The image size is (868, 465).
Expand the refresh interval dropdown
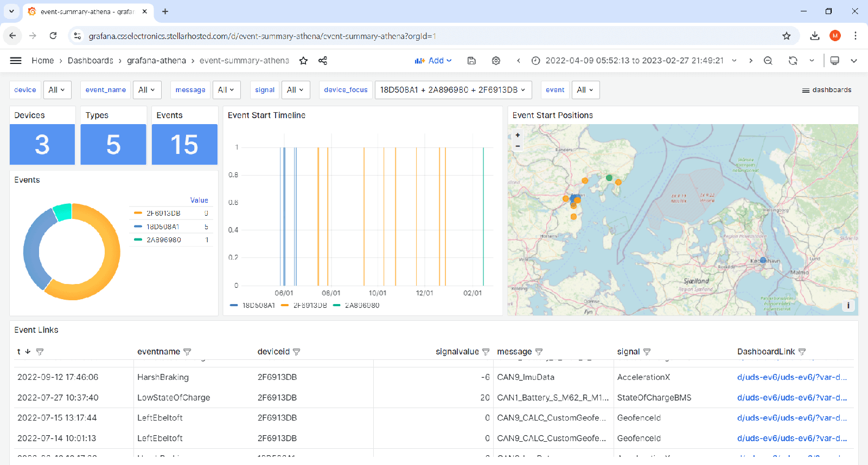pos(812,61)
